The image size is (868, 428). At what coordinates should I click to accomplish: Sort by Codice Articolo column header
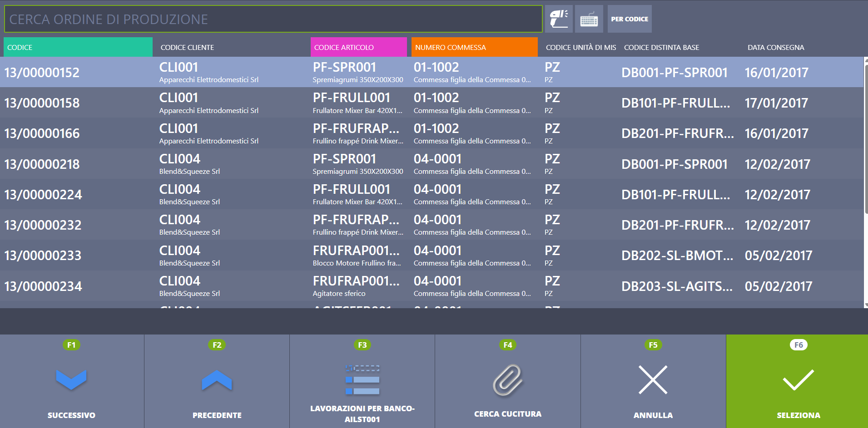358,47
